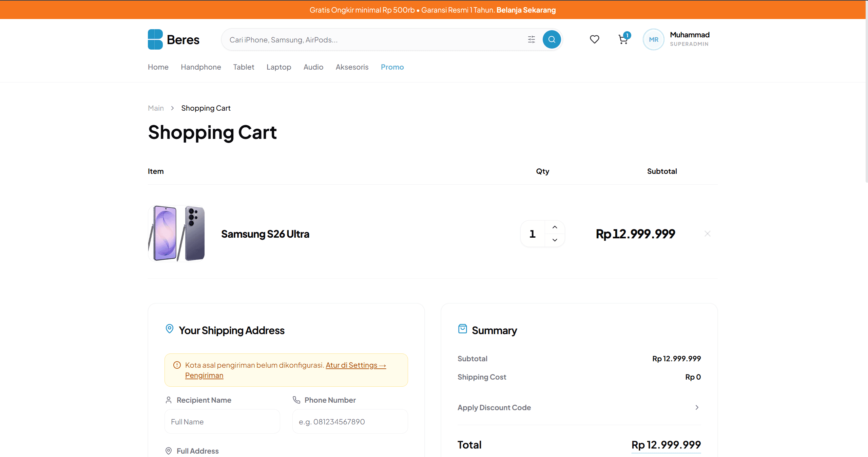868x457 pixels.
Task: Open Promo page
Action: 392,67
